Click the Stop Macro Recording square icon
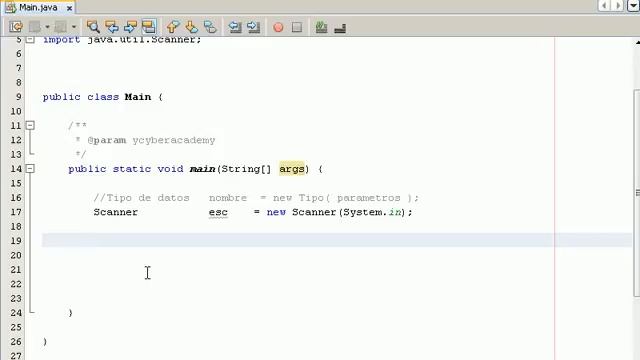This screenshot has width=640, height=360. [x=297, y=27]
